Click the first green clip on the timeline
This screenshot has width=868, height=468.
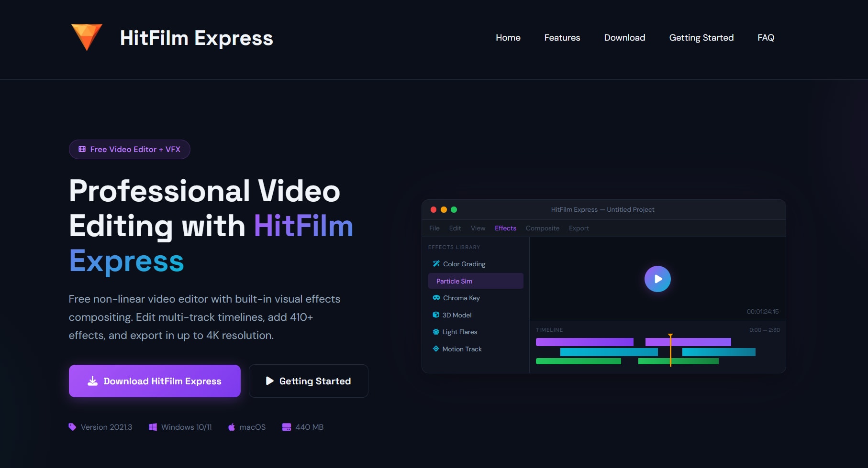[579, 361]
